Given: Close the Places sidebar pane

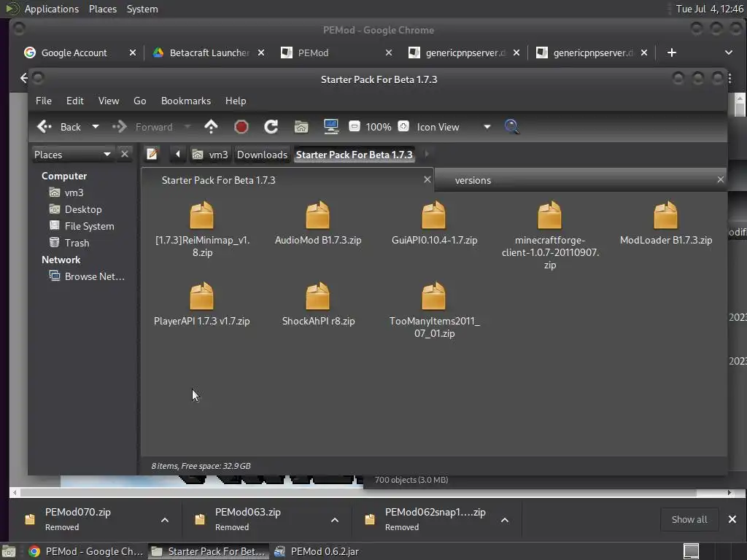Looking at the screenshot, I should 124,154.
